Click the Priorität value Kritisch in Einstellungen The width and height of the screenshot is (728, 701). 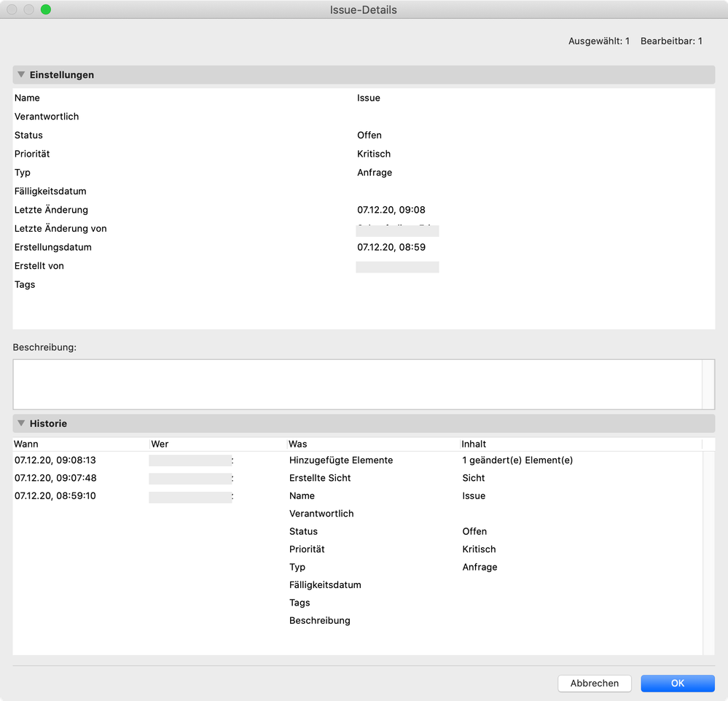pyautogui.click(x=374, y=154)
